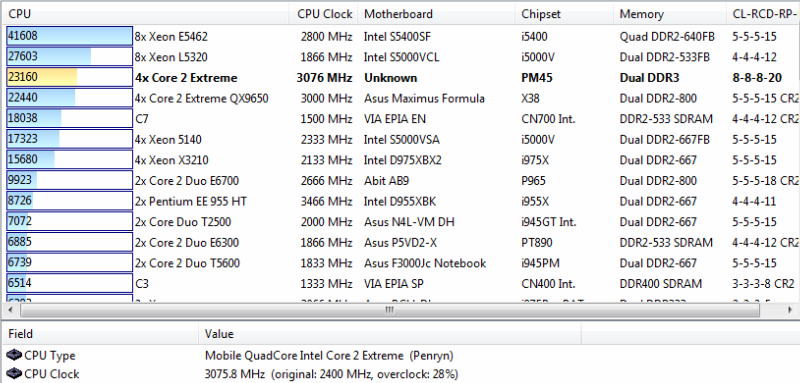Click horizontal scrollbar right arrow

tap(791, 310)
